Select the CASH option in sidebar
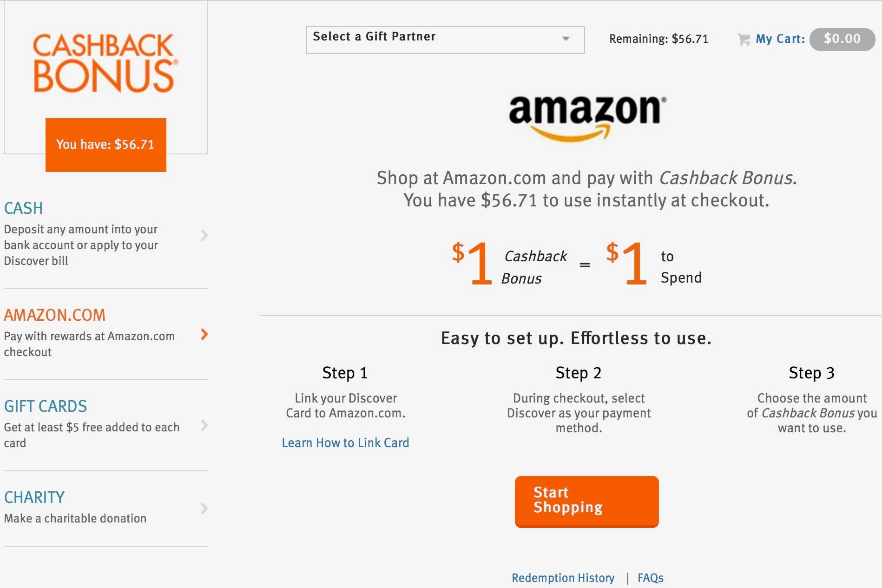The height and width of the screenshot is (588, 882). (23, 209)
